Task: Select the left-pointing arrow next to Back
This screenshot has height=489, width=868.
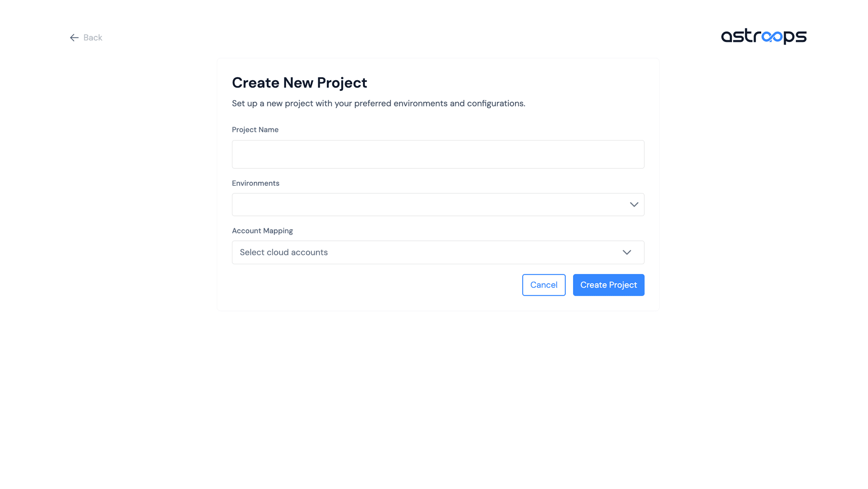Action: click(74, 38)
